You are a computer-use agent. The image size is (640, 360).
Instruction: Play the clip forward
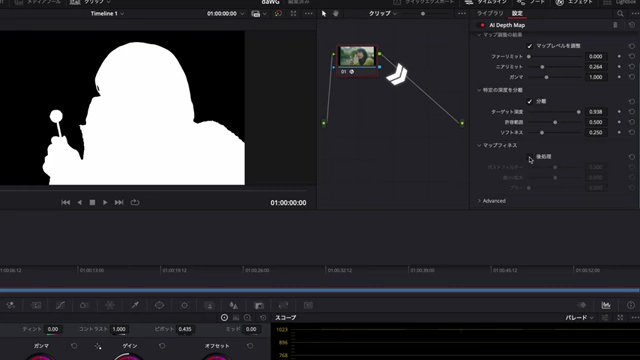point(105,202)
